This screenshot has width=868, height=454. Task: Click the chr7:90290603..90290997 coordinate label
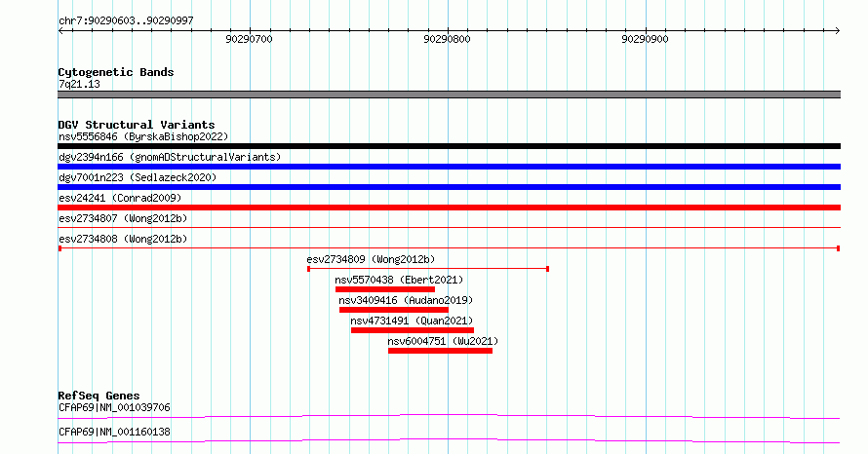pos(126,21)
